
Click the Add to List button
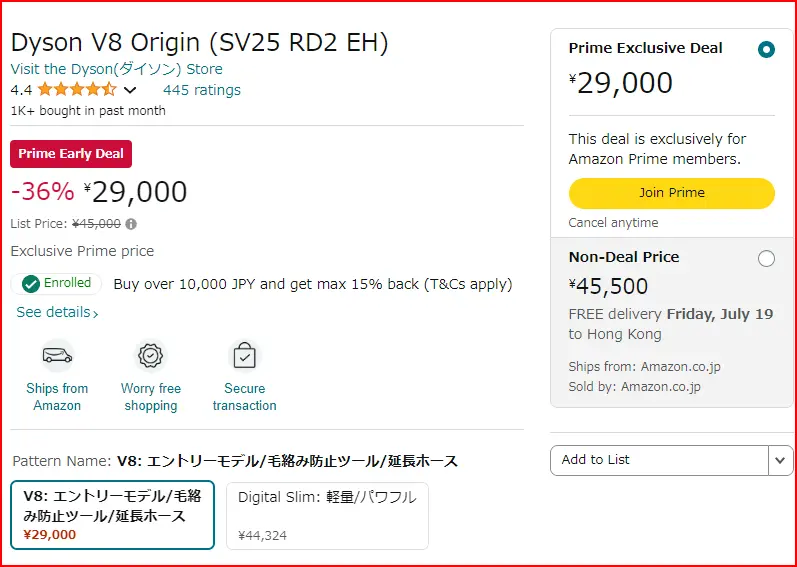tap(659, 460)
